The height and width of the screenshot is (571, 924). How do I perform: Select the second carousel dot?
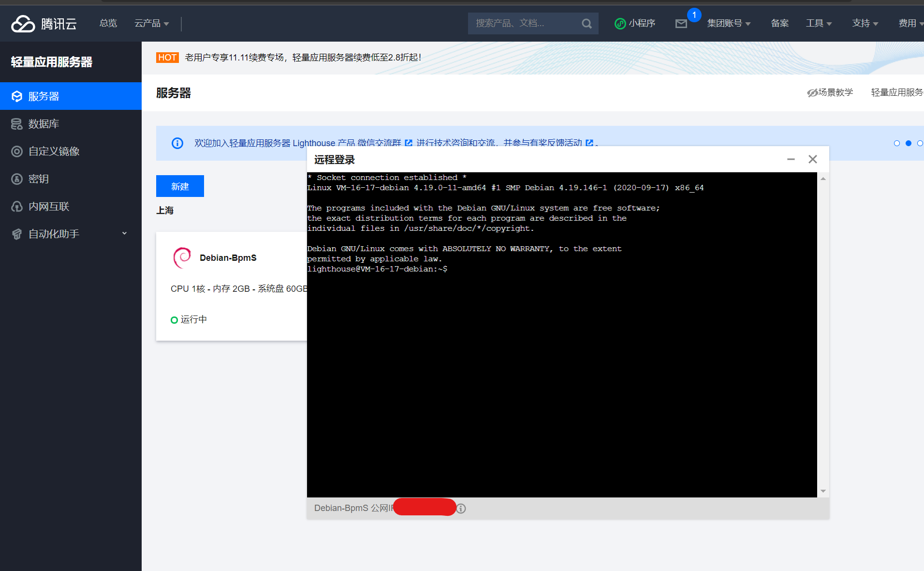point(909,143)
